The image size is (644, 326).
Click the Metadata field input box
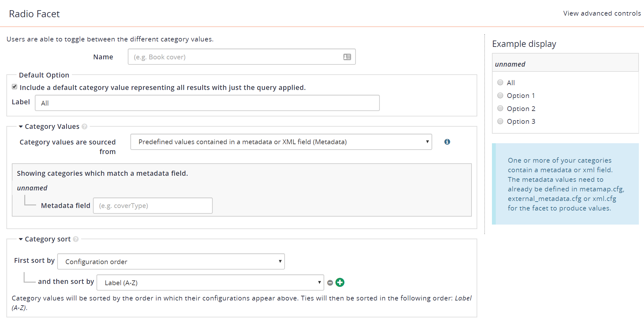pos(153,206)
